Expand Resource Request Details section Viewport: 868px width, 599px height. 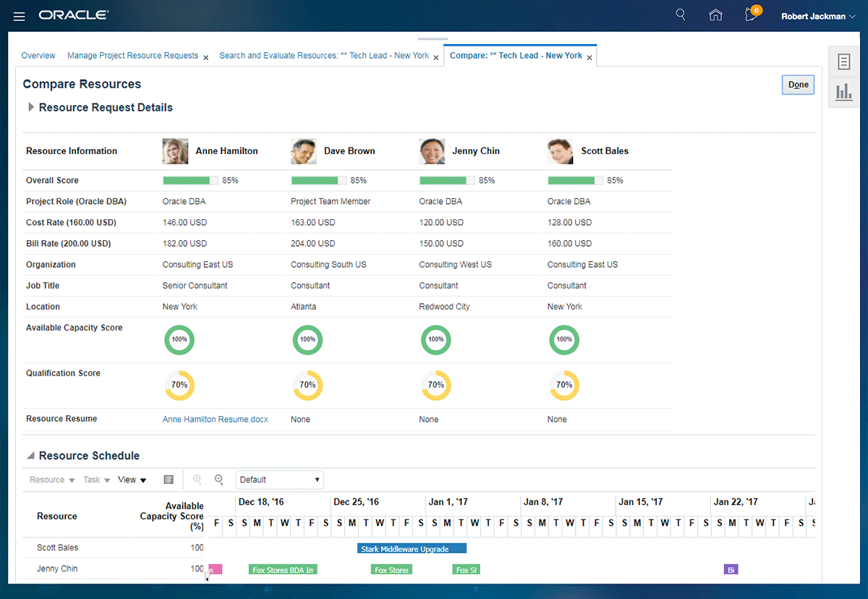pos(31,107)
